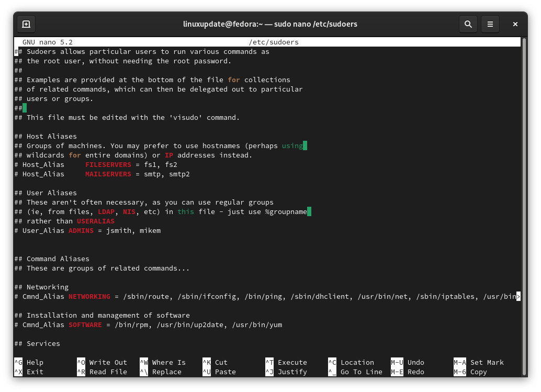Click the Go To Line shortcut

click(x=355, y=372)
